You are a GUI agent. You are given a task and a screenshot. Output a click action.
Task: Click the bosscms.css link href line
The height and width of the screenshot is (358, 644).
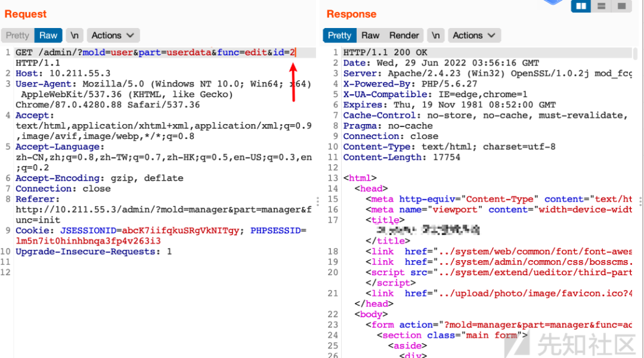coord(499,262)
